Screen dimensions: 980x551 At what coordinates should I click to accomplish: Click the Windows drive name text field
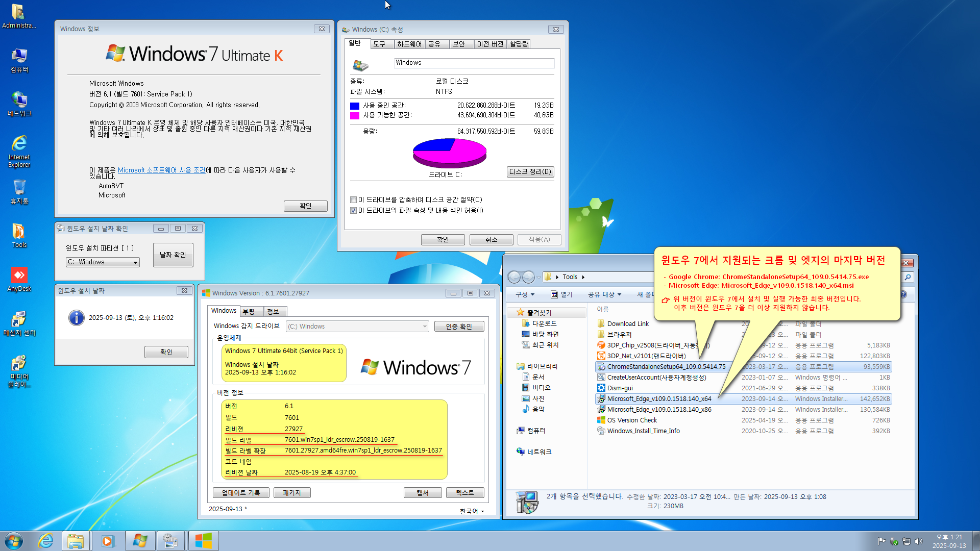point(474,63)
